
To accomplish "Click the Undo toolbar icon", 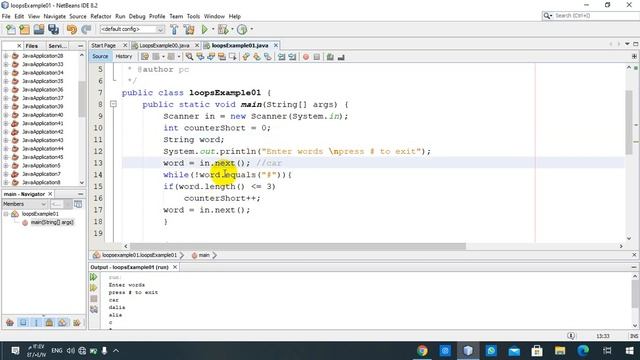I will (72, 29).
